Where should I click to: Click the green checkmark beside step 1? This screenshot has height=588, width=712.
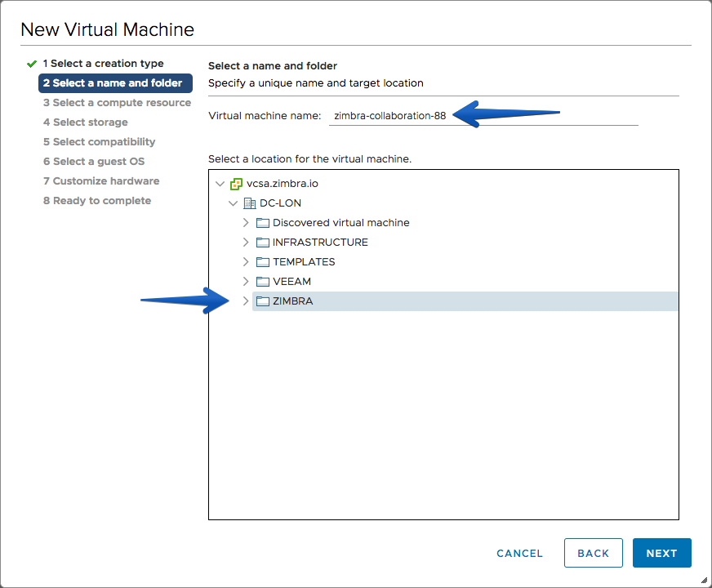31,64
